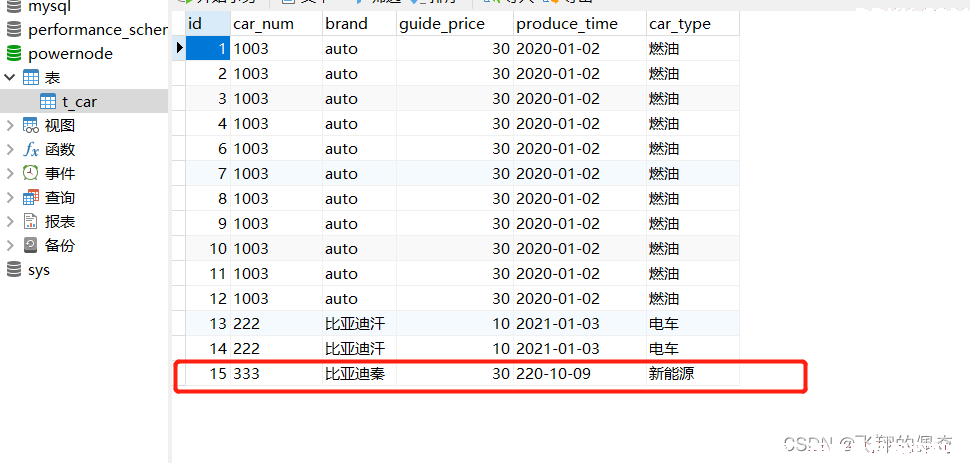Click brand auto in row id 7

pos(359,173)
